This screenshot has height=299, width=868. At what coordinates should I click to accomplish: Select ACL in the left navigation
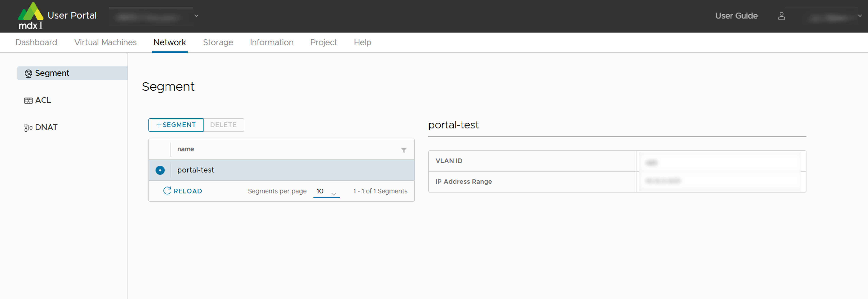click(x=43, y=100)
